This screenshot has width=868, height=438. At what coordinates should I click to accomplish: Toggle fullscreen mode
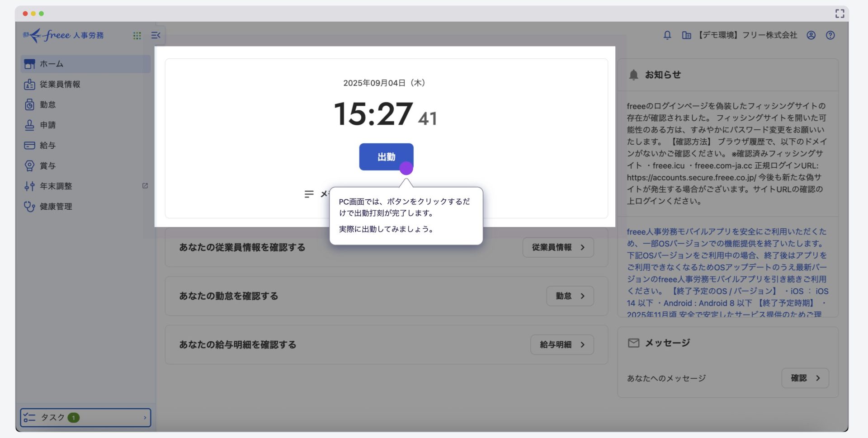point(840,14)
